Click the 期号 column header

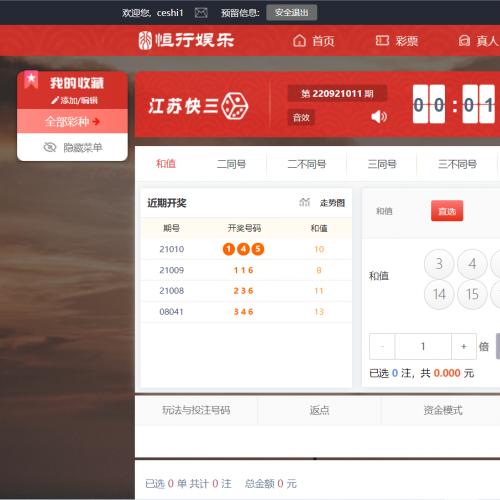[x=171, y=228]
